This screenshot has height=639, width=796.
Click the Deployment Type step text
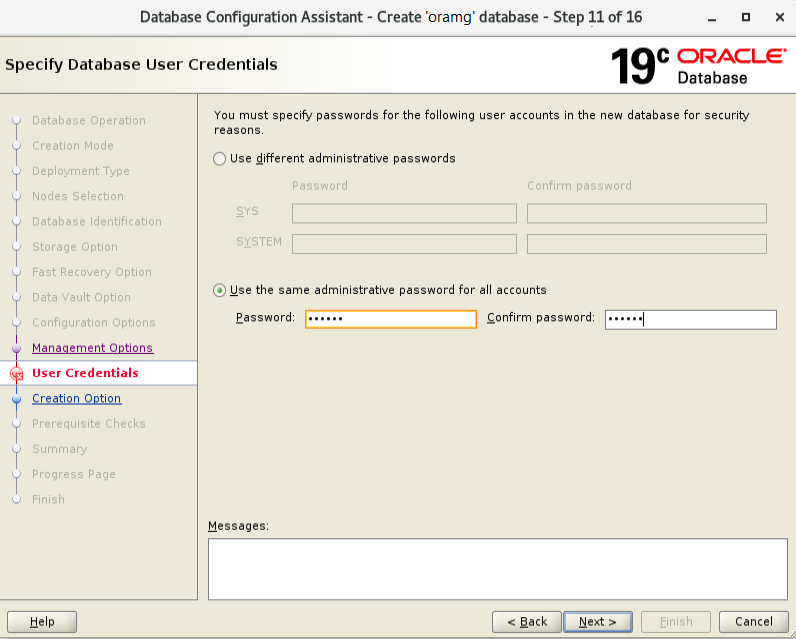coord(81,171)
